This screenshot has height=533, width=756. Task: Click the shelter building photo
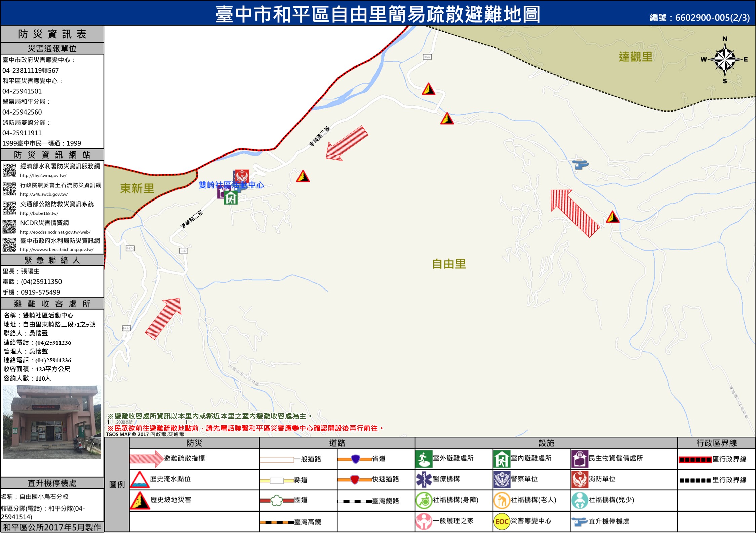[x=52, y=422]
